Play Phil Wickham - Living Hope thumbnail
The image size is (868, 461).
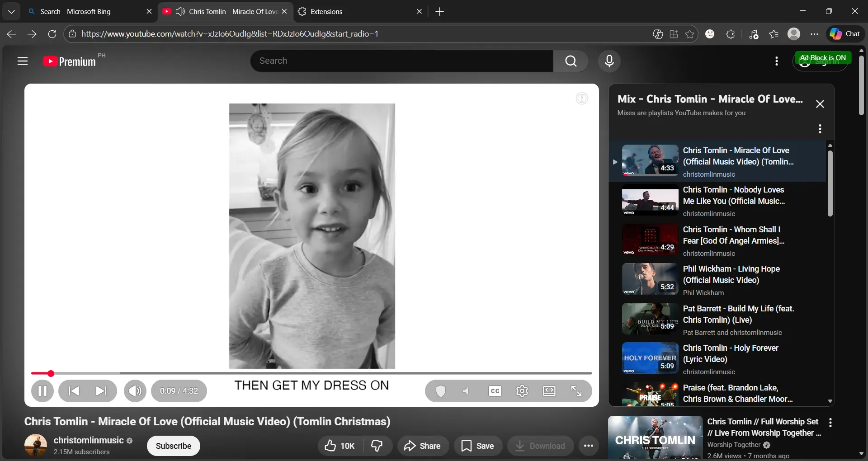click(x=650, y=279)
